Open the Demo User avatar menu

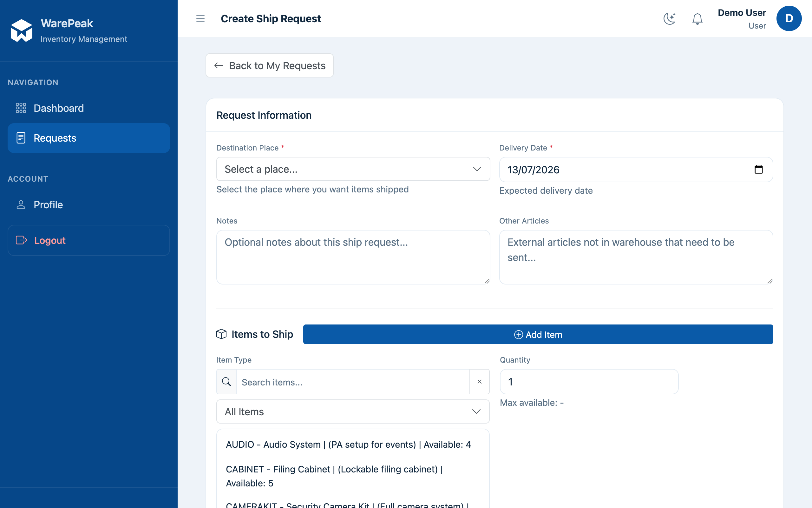[789, 18]
